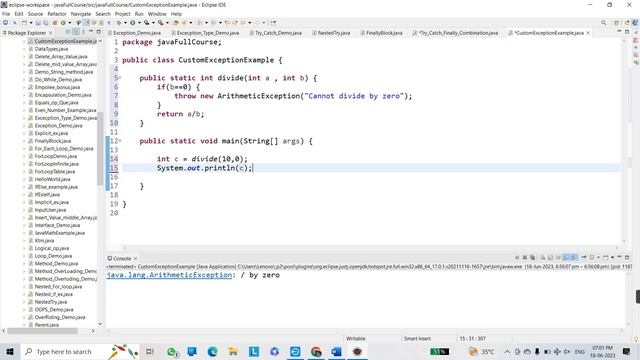640x360 pixels.
Task: Switch to Try_Catch_Finally_Combination.java editor tab
Action: tap(457, 33)
